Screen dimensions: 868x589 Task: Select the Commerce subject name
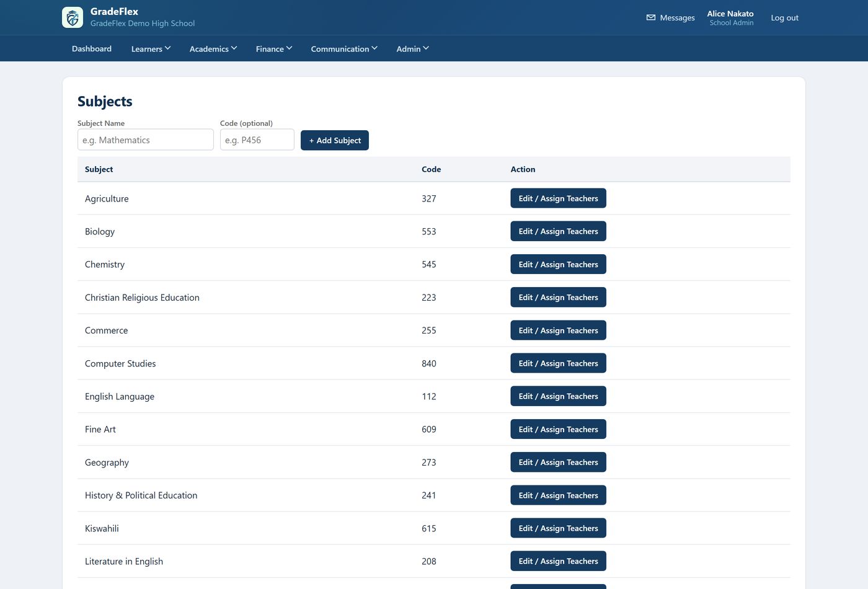[106, 330]
